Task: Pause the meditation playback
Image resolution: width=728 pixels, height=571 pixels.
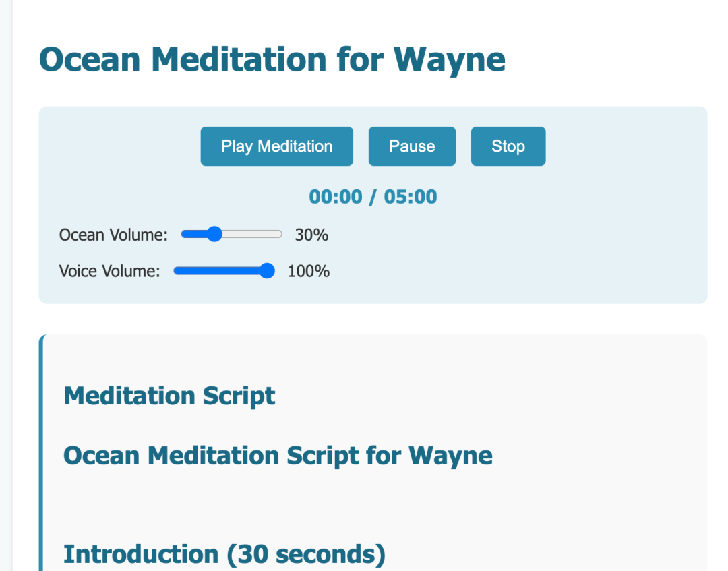Action: coord(412,146)
